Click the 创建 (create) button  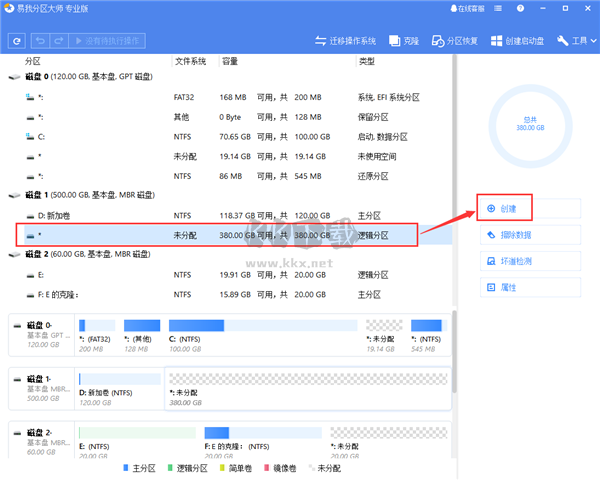[x=503, y=209]
